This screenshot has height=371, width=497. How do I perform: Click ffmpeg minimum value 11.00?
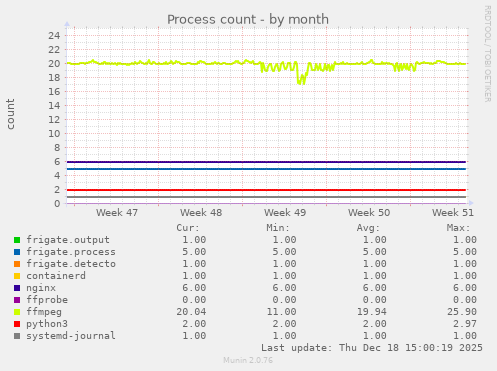pos(281,312)
